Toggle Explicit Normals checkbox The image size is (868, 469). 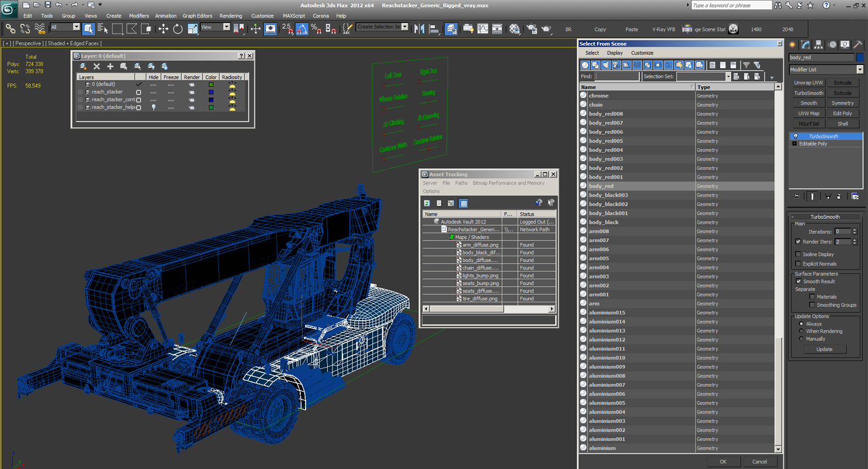click(798, 264)
